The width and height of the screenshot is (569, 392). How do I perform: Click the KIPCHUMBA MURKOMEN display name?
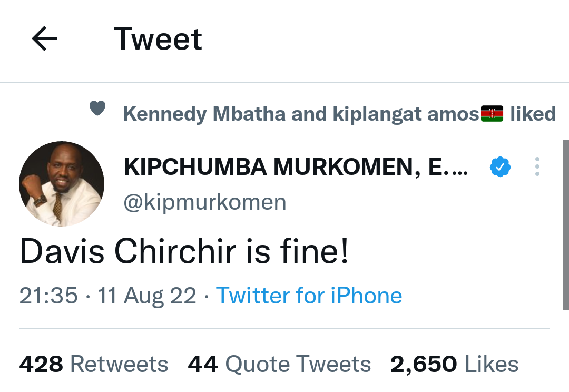point(295,168)
